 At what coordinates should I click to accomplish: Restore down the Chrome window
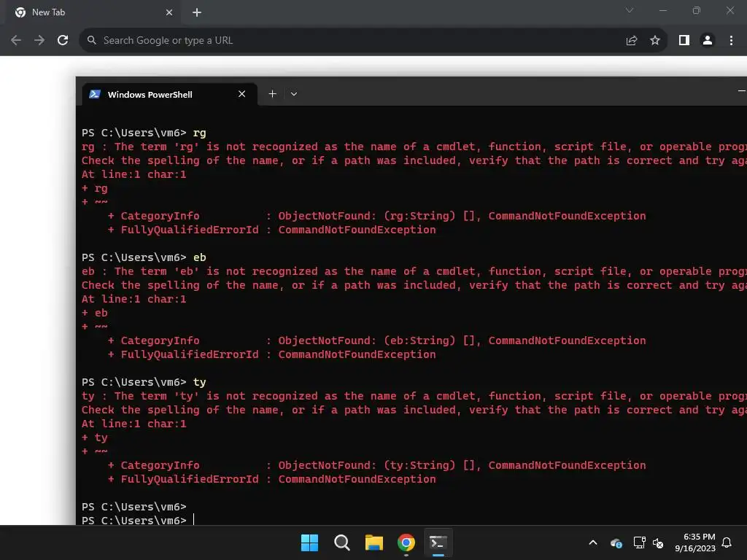tap(697, 10)
